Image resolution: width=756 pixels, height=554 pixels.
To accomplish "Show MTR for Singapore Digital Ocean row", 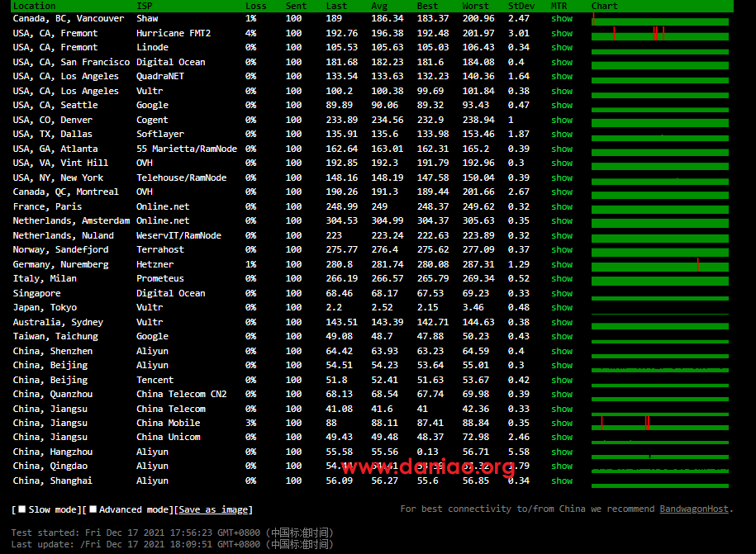I will [x=562, y=293].
